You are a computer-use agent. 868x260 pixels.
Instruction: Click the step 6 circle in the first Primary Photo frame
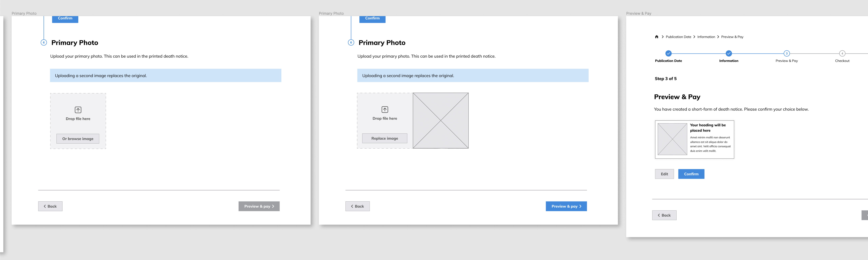43,43
